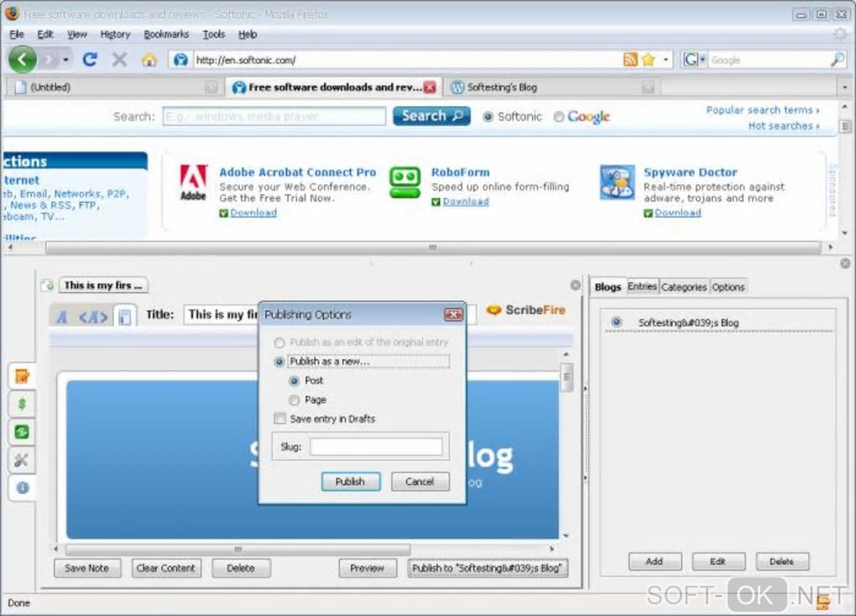The image size is (856, 616).
Task: Click the Adobe logo icon
Action: (x=193, y=182)
